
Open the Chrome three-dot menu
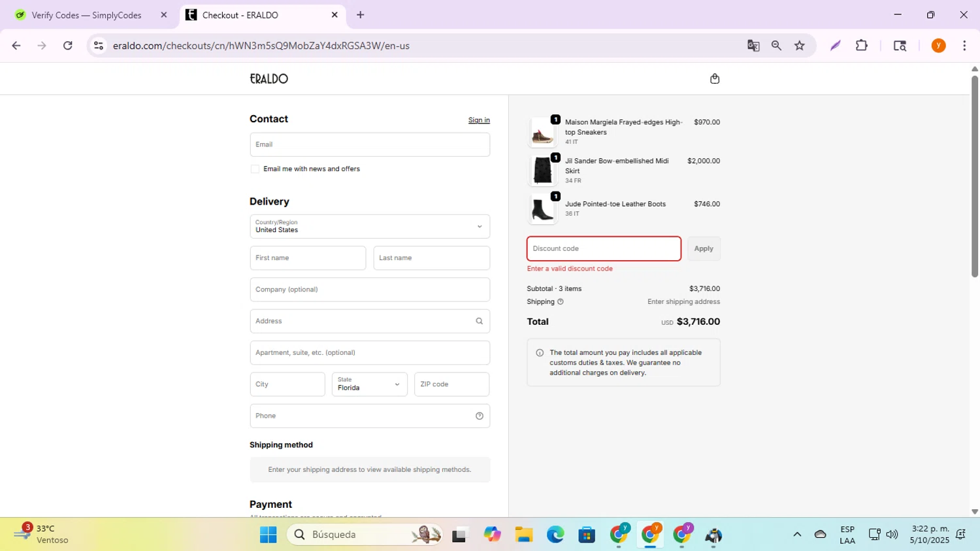(964, 46)
